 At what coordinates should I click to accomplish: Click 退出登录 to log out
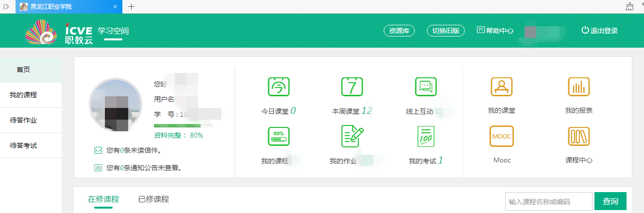pos(600,31)
